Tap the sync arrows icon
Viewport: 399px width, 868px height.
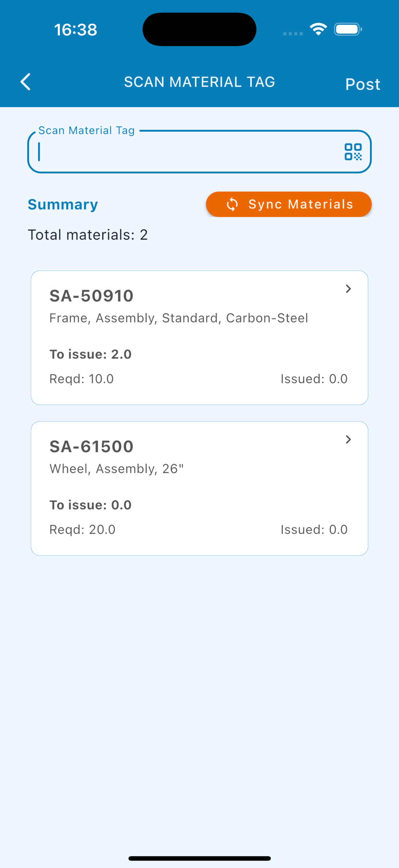232,204
